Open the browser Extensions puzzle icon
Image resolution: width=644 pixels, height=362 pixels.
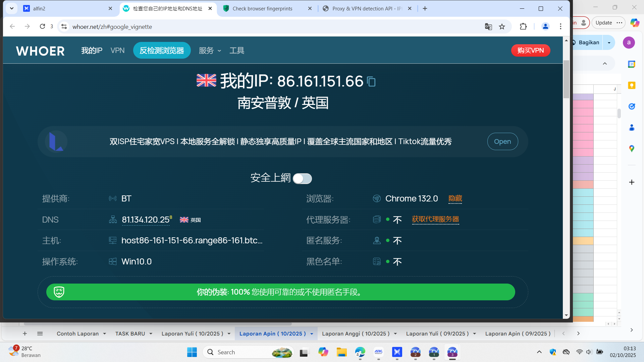tap(523, 26)
